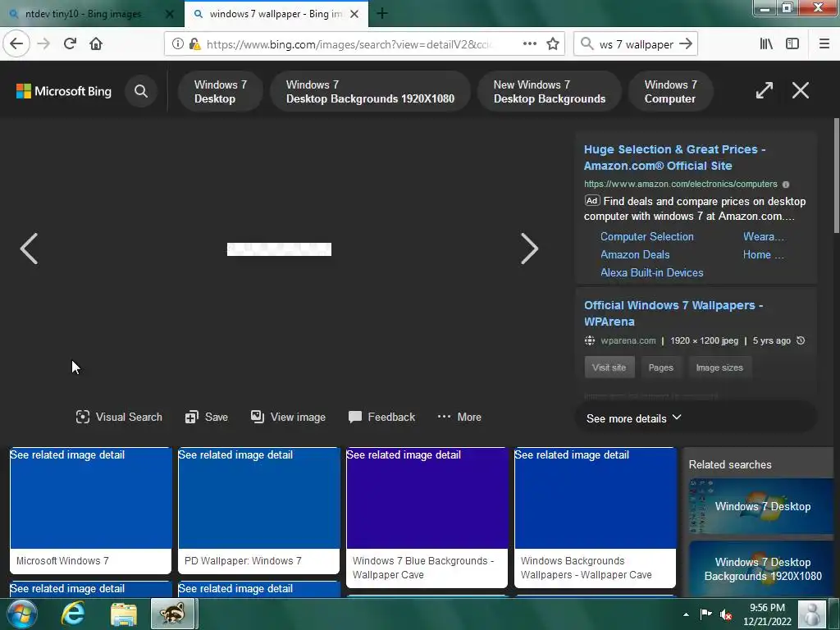Select Windows 7 Computer chip
Image resolution: width=840 pixels, height=630 pixels.
(670, 92)
